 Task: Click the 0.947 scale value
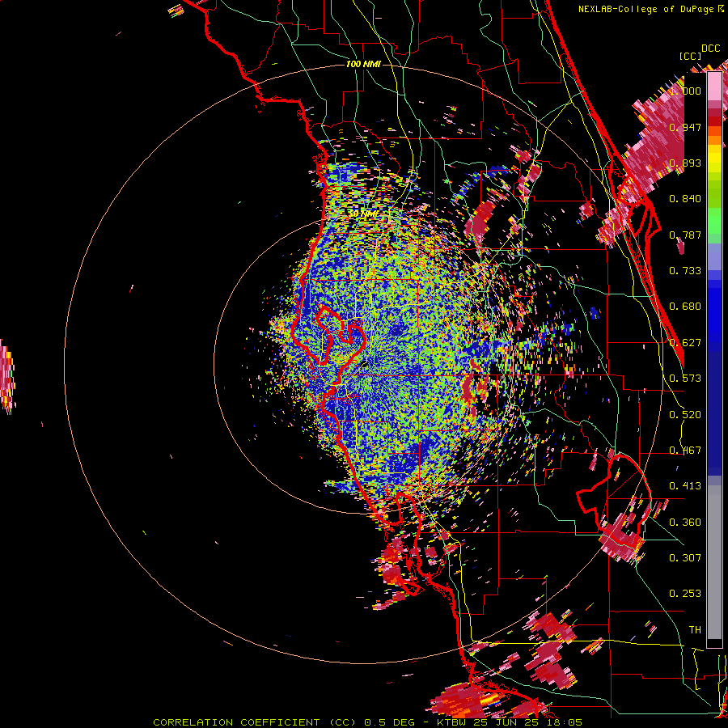[x=685, y=127]
